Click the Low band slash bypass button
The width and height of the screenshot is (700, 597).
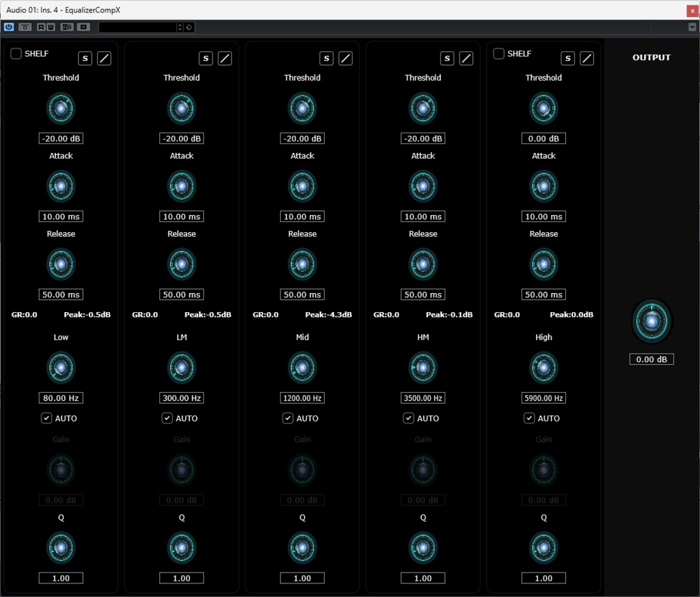pyautogui.click(x=104, y=58)
